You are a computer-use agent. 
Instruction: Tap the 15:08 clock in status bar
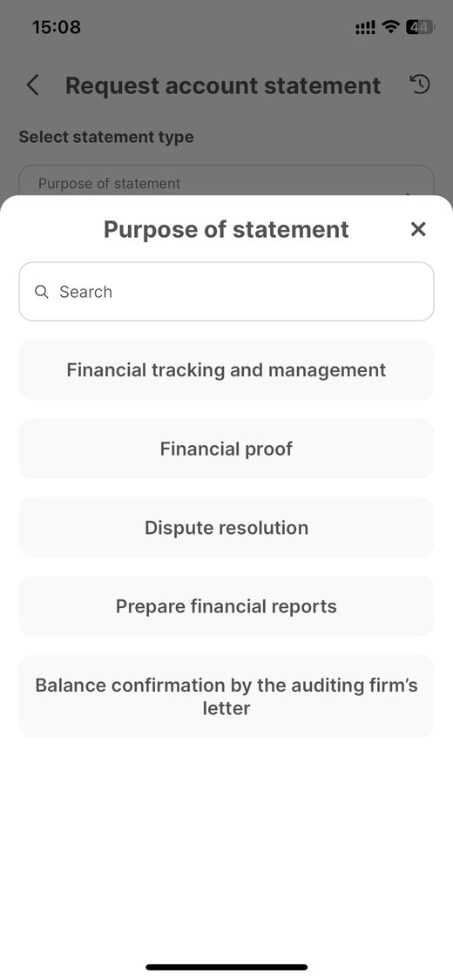pos(57,27)
